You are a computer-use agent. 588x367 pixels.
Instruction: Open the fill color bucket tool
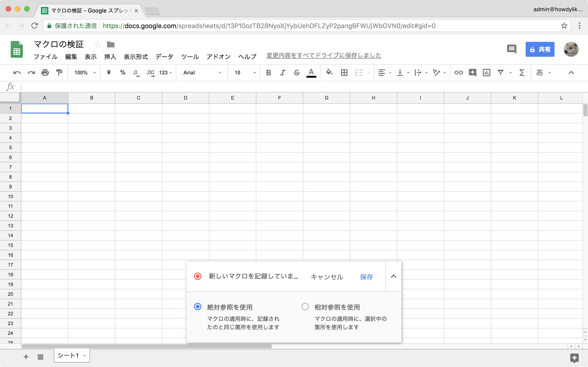pos(329,72)
